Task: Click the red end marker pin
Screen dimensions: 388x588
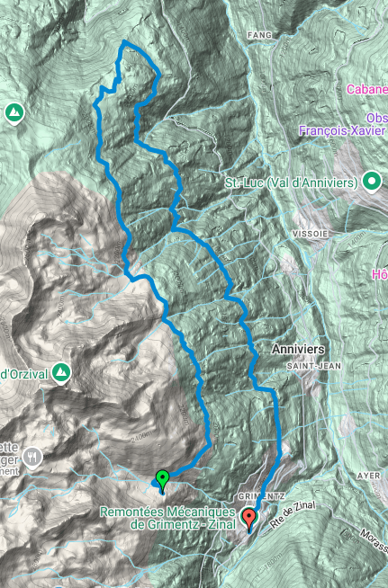Action: (x=249, y=520)
